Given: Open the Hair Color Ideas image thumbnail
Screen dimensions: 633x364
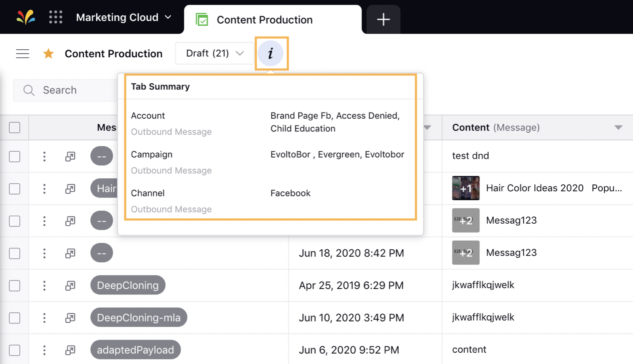Looking at the screenshot, I should (x=466, y=188).
